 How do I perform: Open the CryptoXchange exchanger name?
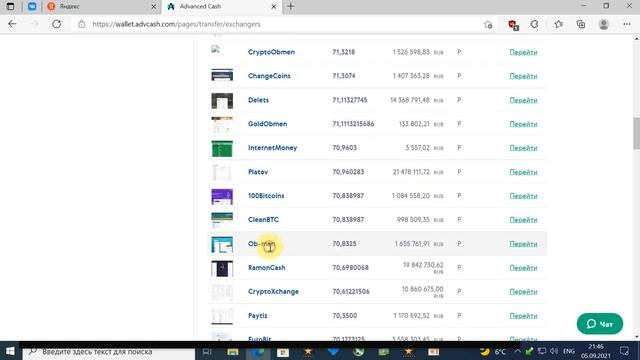(273, 291)
